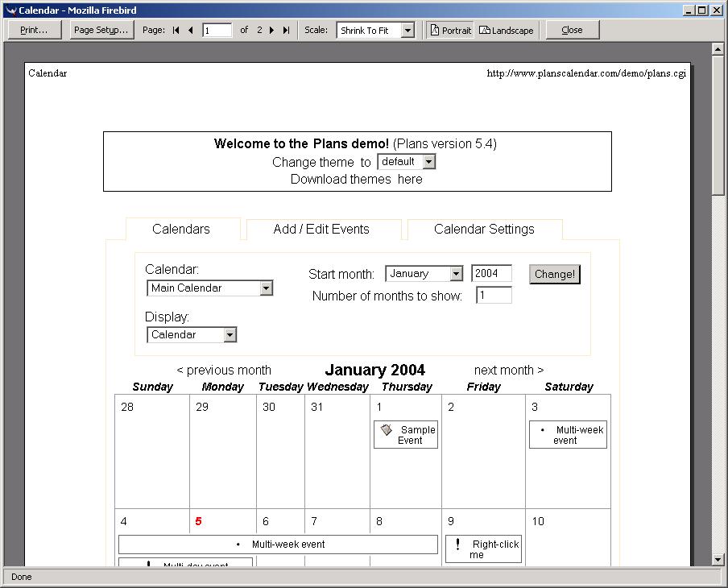The image size is (728, 588).
Task: Click the exclamation icon on Right-click me event
Action: tap(457, 544)
